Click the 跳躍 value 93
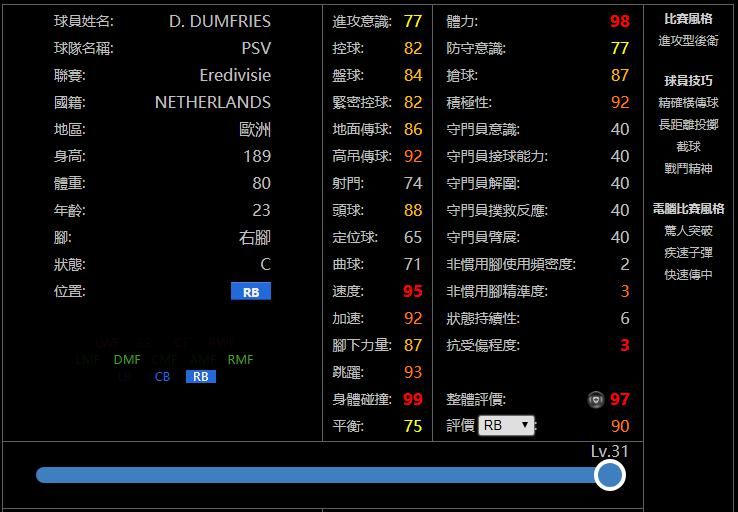Image resolution: width=738 pixels, height=512 pixels. (413, 372)
